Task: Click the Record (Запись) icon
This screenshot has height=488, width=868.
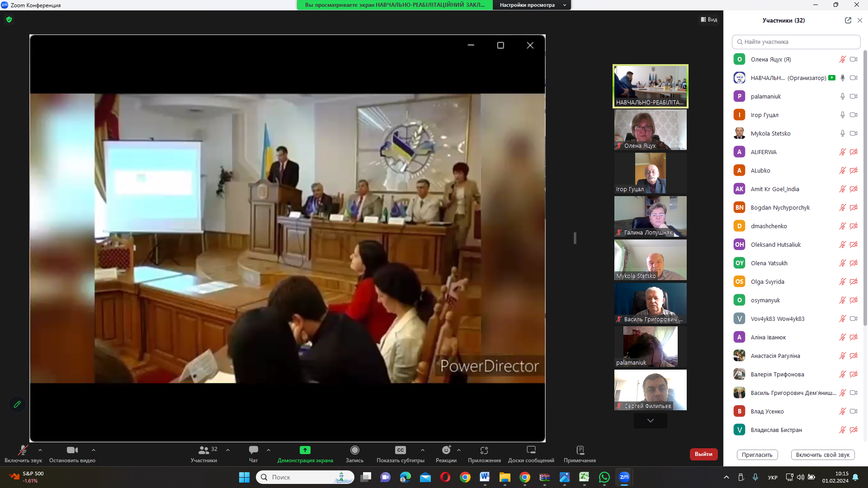Action: click(354, 450)
